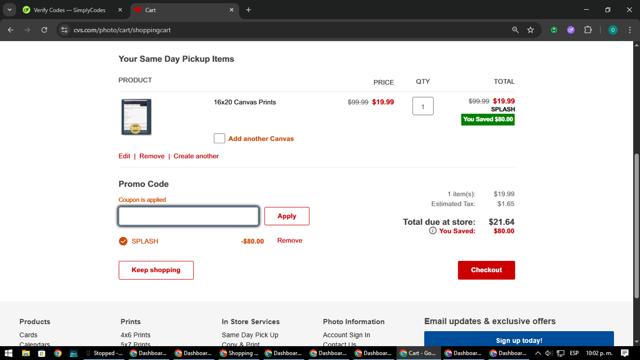Open the Same Day Pick Up footer link
Image resolution: width=640 pixels, height=360 pixels.
pyautogui.click(x=250, y=335)
